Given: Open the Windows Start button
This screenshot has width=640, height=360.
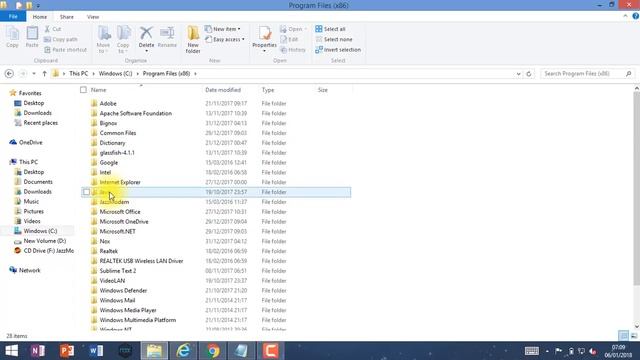Looking at the screenshot, I should 11,351.
